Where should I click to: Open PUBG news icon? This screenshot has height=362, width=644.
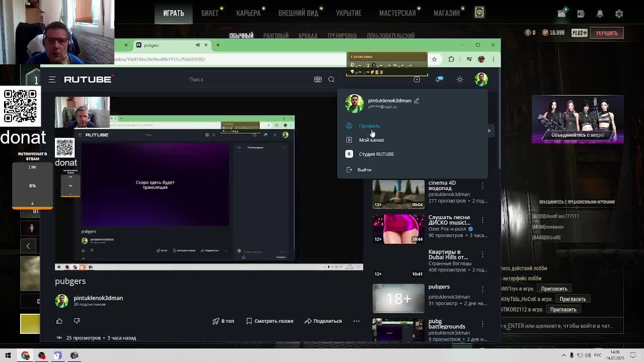click(x=581, y=14)
